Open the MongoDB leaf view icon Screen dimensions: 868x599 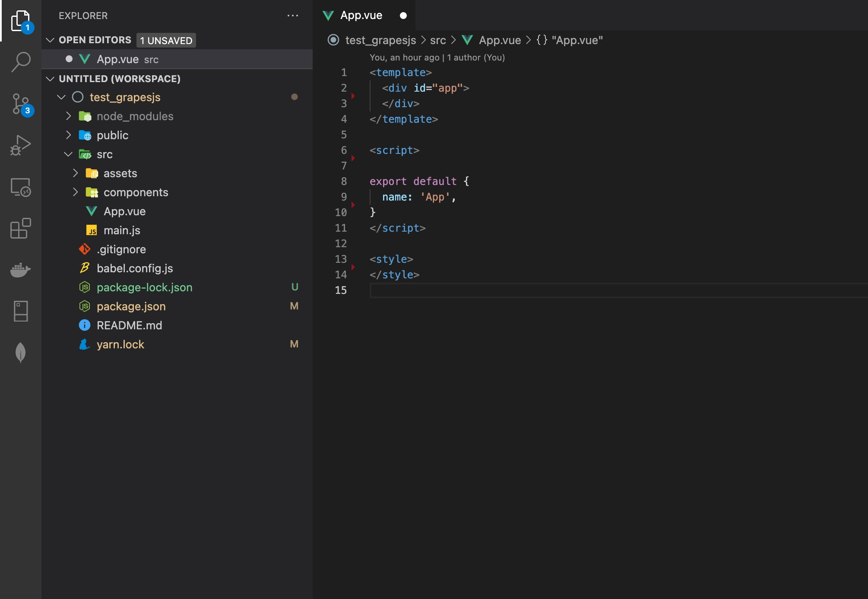(21, 353)
